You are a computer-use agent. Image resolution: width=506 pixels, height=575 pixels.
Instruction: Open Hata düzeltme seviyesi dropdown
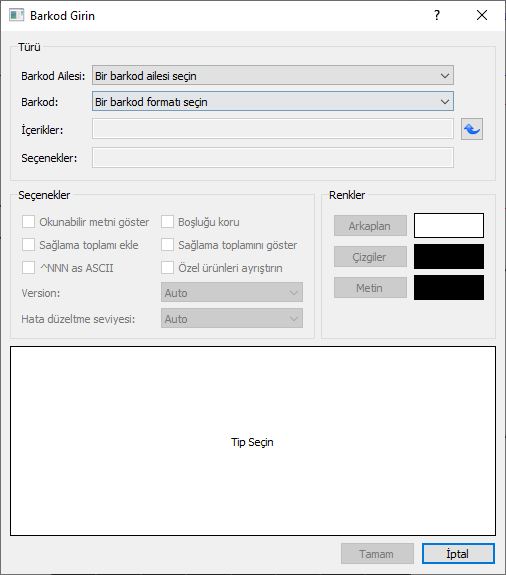click(232, 319)
